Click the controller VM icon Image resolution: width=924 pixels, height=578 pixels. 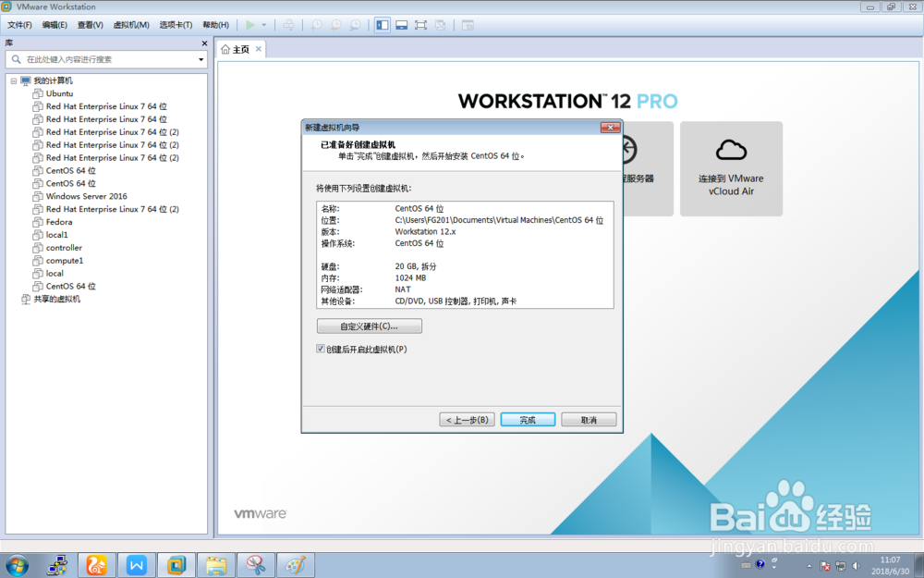38,248
